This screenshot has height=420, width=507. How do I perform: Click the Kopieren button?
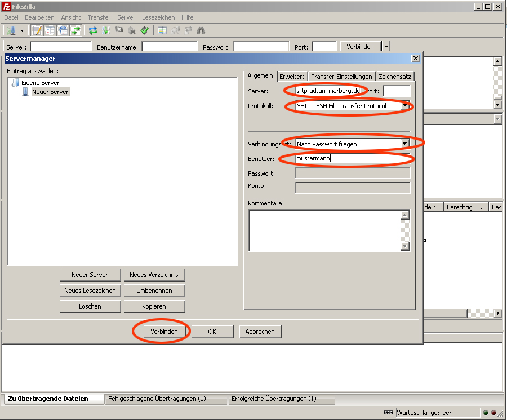pyautogui.click(x=154, y=306)
